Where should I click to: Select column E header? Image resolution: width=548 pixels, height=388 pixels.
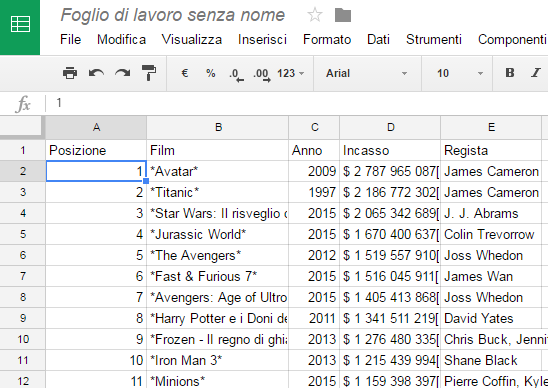click(x=491, y=128)
